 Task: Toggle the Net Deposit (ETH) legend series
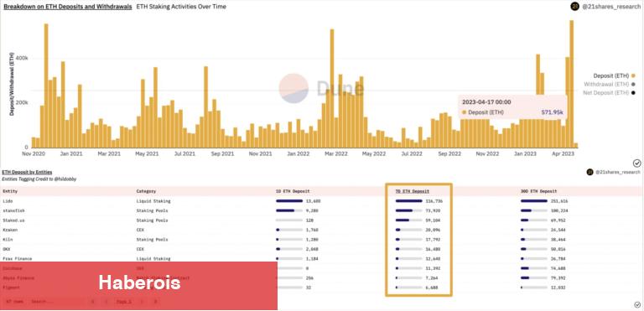click(610, 93)
